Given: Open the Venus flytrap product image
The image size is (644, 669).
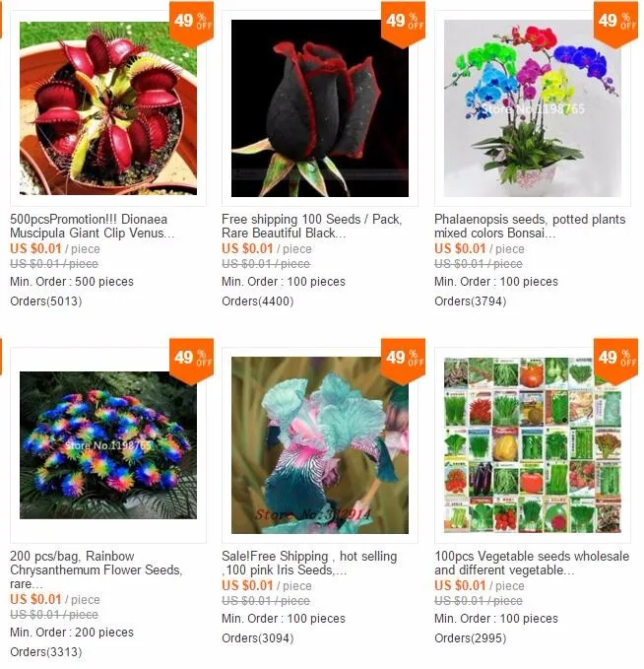Looking at the screenshot, I should coord(108,108).
